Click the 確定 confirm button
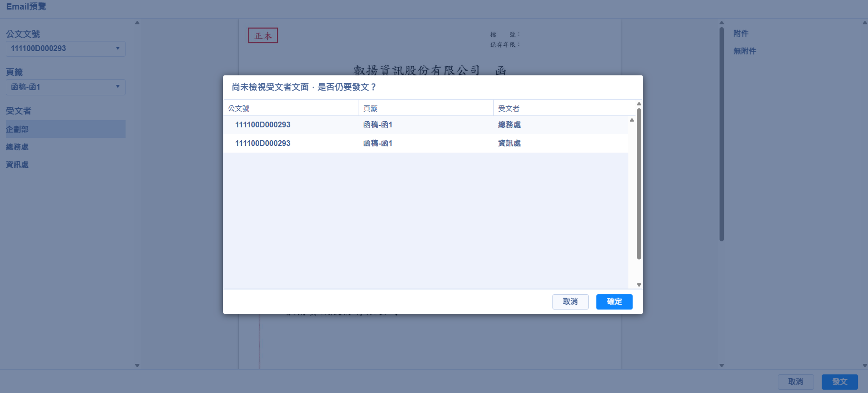Screen dimensions: 868x393 click(614, 301)
